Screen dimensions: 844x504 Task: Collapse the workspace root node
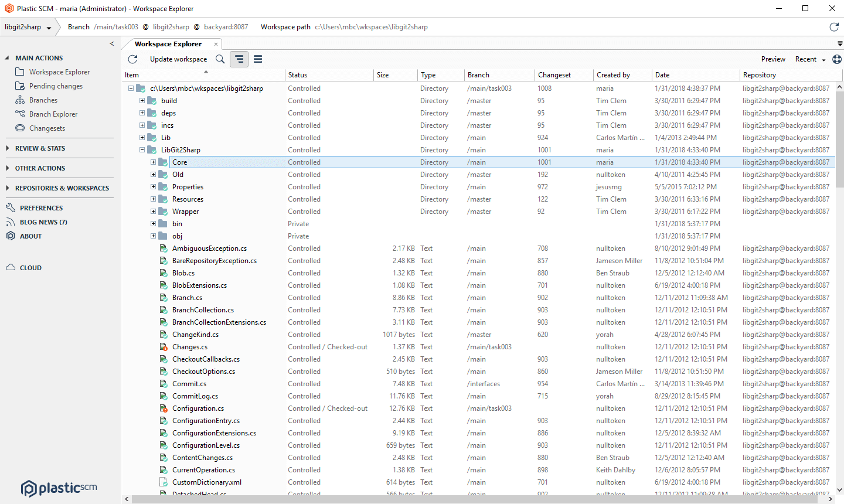click(x=131, y=88)
